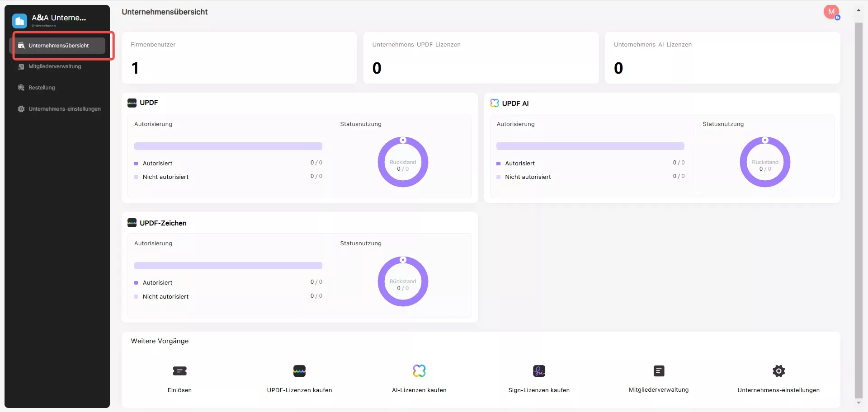Screen dimensions: 868x412
Task: Click the AI-Lizenzen kaufen icon
Action: click(x=419, y=371)
